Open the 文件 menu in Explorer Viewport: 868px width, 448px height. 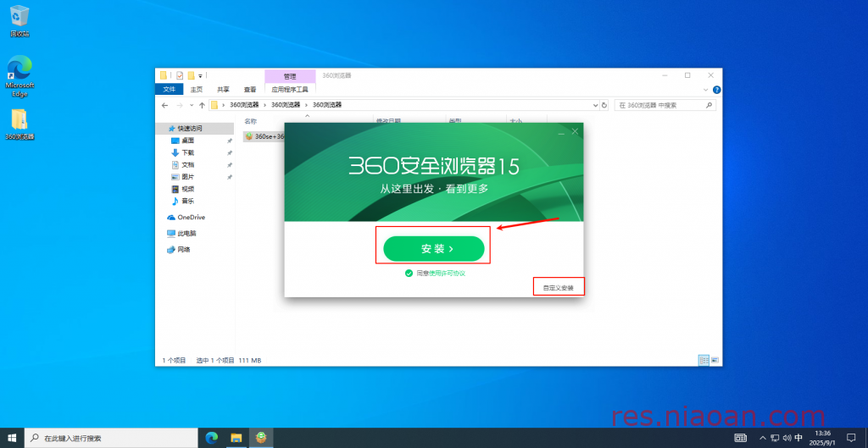[170, 89]
